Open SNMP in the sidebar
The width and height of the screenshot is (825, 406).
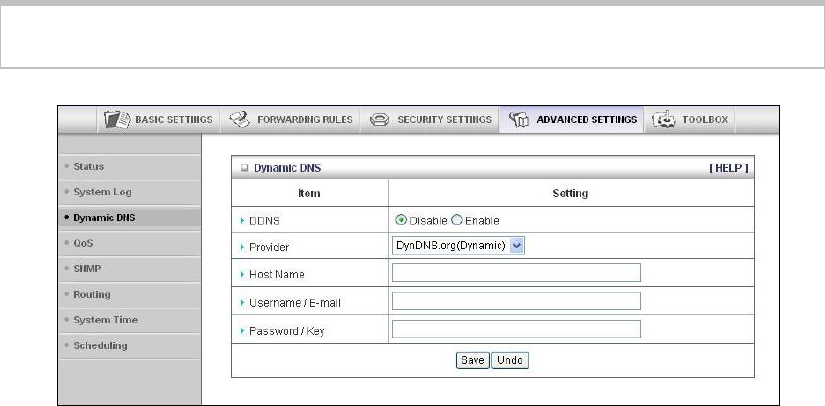[x=87, y=268]
